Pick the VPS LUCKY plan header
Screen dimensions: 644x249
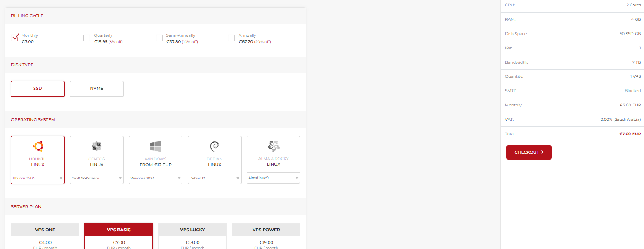point(193,230)
